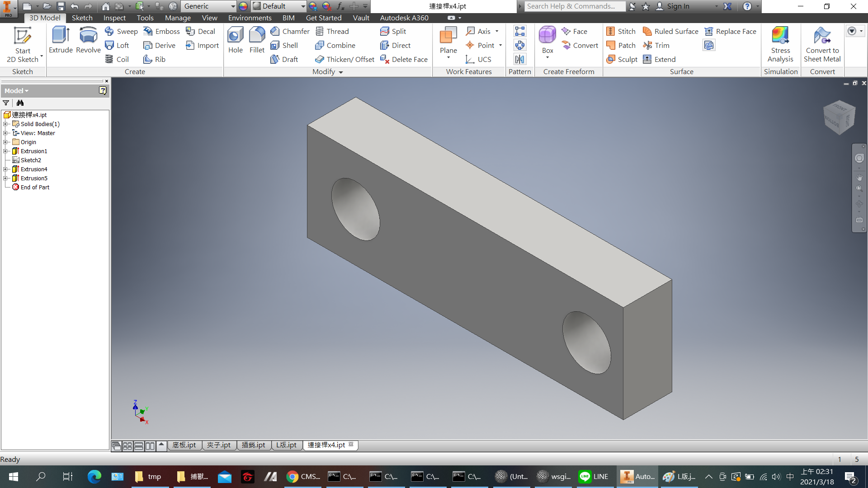Select the Delete Face tool
Image resolution: width=868 pixels, height=488 pixels.
click(x=404, y=59)
